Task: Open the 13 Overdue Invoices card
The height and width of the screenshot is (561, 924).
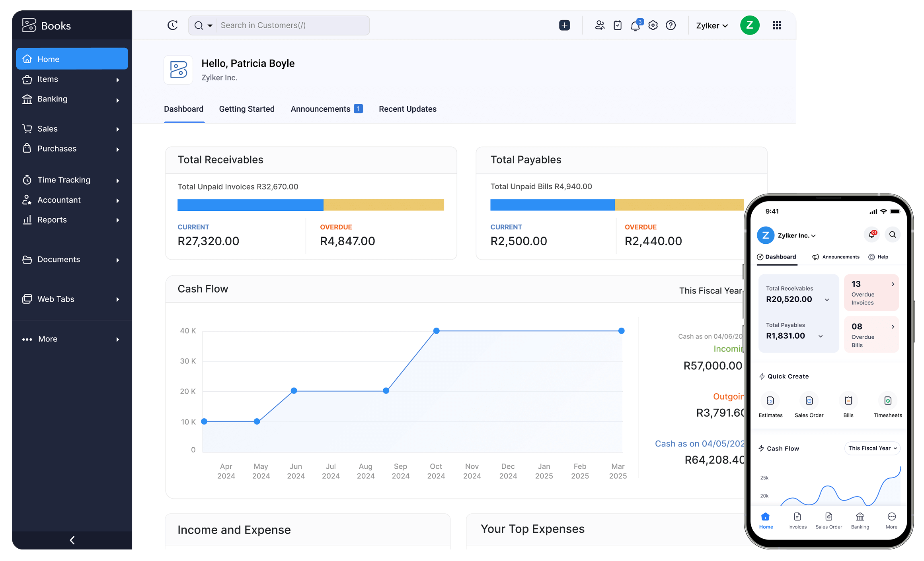Action: click(x=871, y=292)
